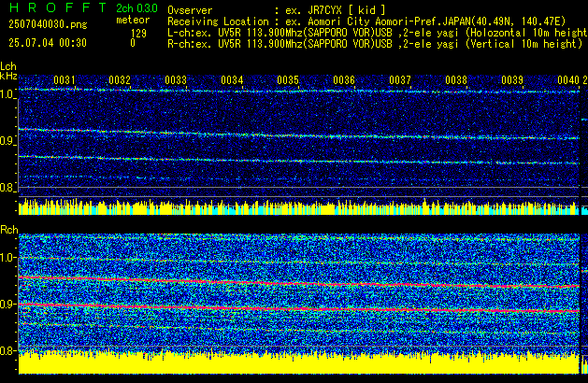Click the HROFFT program title
This screenshot has height=383, width=588.
(58, 7)
